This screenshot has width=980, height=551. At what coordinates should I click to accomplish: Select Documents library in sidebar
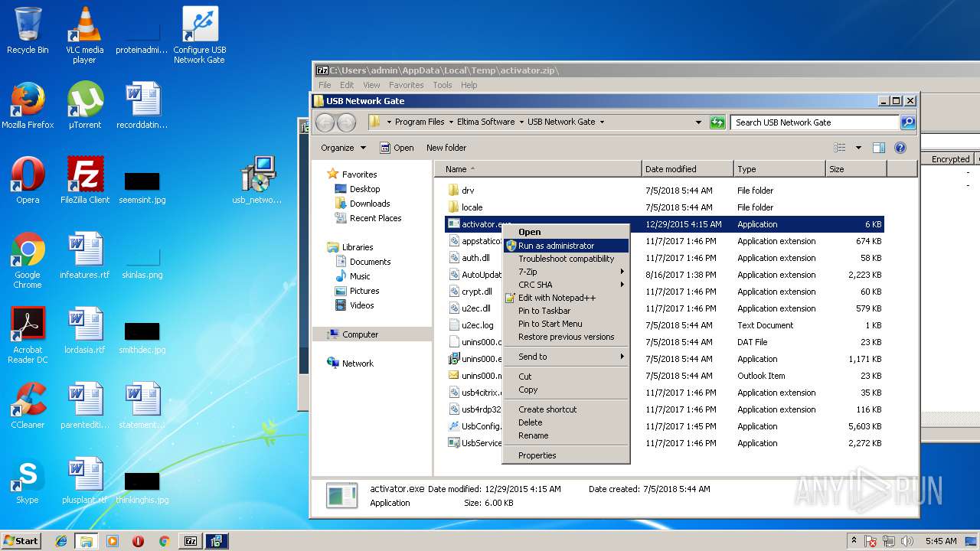(x=370, y=262)
